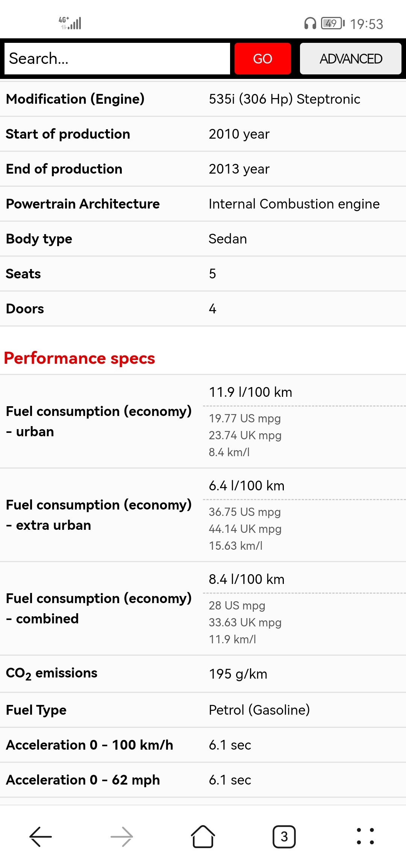Tap the Performance specs section heading
The image size is (406, 868).
[79, 358]
